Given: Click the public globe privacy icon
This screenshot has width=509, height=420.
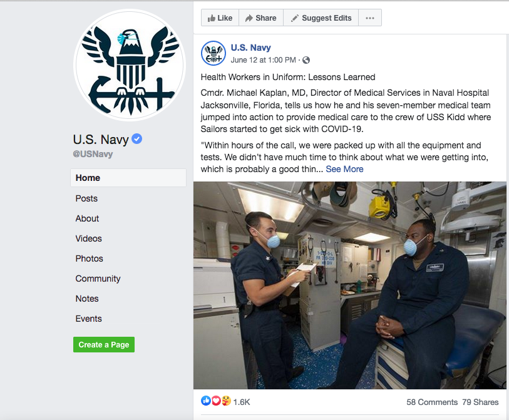Looking at the screenshot, I should click(306, 60).
